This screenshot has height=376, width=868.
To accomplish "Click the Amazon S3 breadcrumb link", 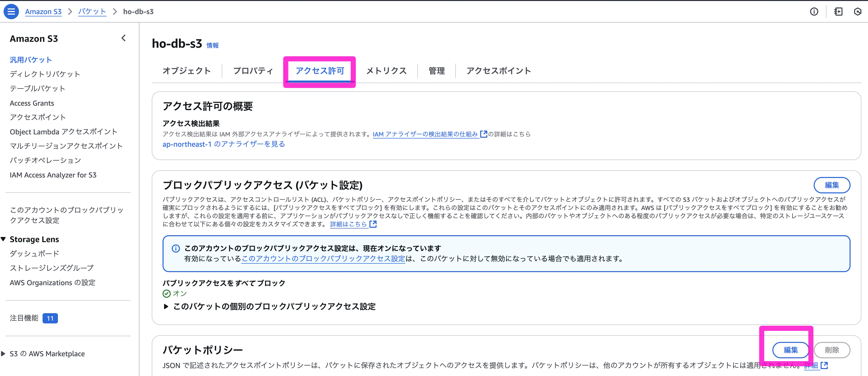I will point(44,12).
